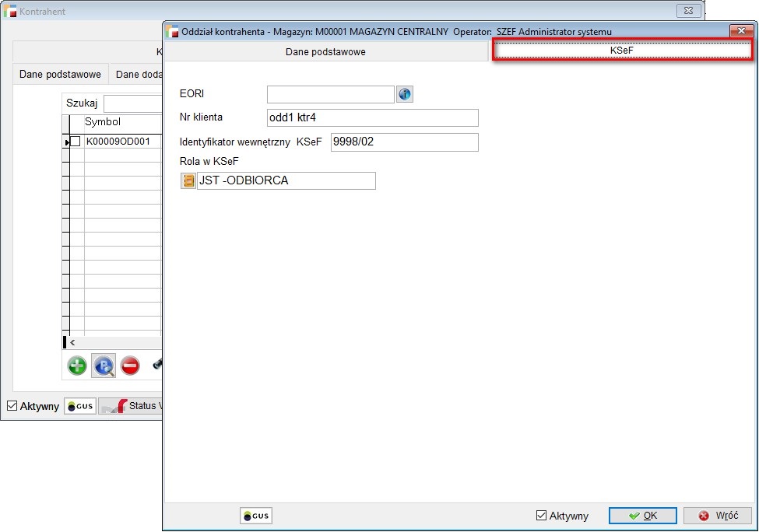The image size is (759, 532).
Task: Switch to the KSeF tab
Action: coord(622,51)
